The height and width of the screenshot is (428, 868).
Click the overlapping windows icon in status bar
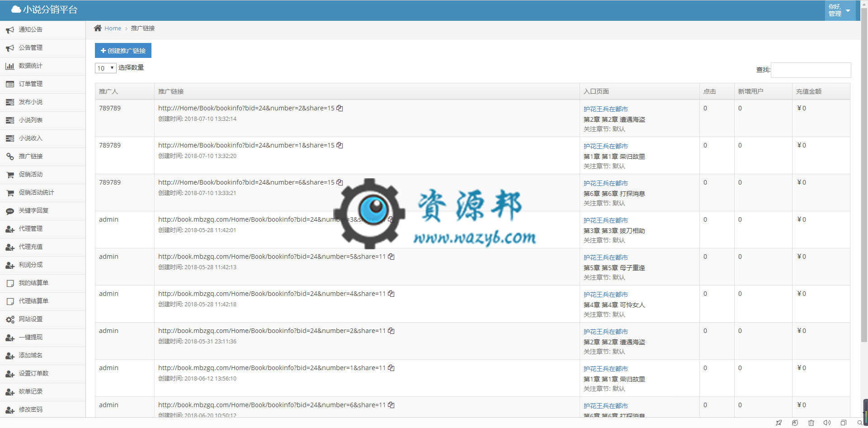click(x=843, y=423)
